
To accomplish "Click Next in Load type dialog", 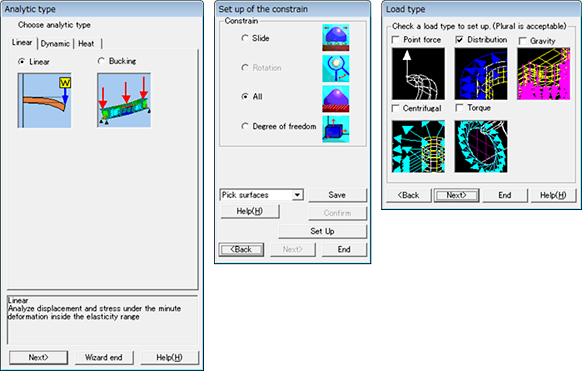I will tap(457, 195).
